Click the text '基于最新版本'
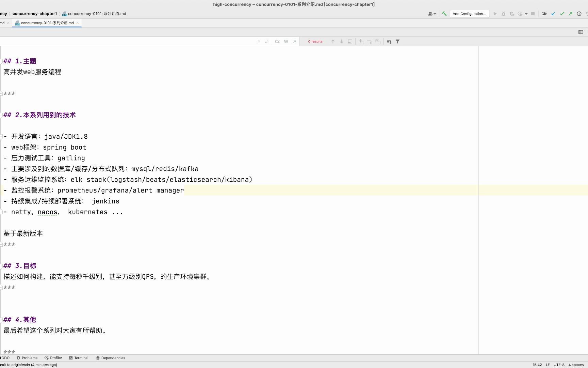Viewport: 588px width, 368px height. (23, 233)
